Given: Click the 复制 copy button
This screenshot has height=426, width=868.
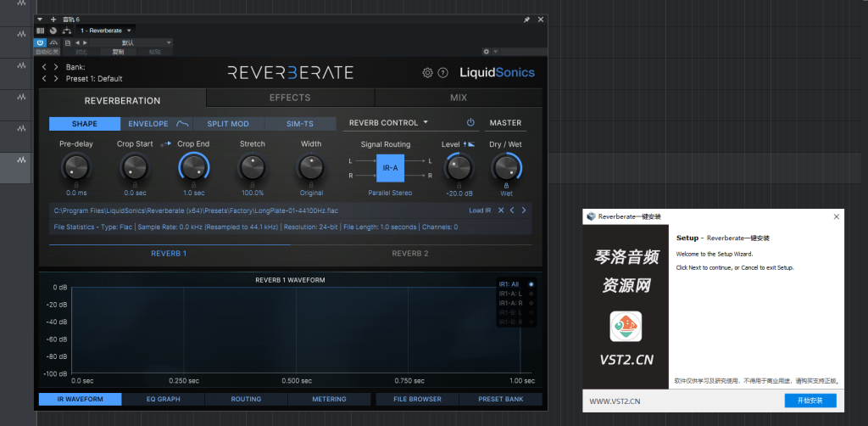Looking at the screenshot, I should 118,52.
